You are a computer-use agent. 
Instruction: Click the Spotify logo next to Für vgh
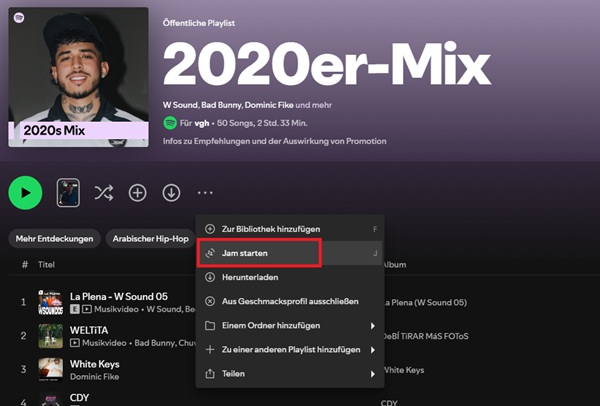click(x=170, y=123)
